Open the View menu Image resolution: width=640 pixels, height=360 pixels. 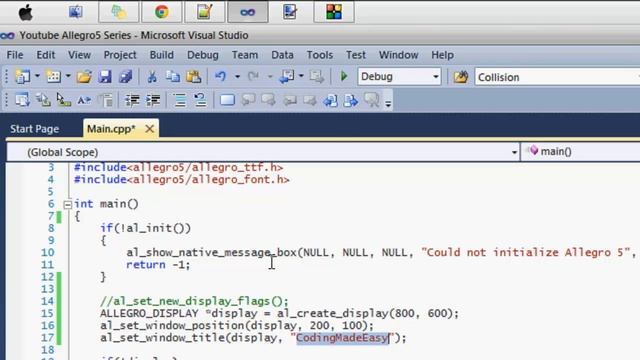pos(79,55)
